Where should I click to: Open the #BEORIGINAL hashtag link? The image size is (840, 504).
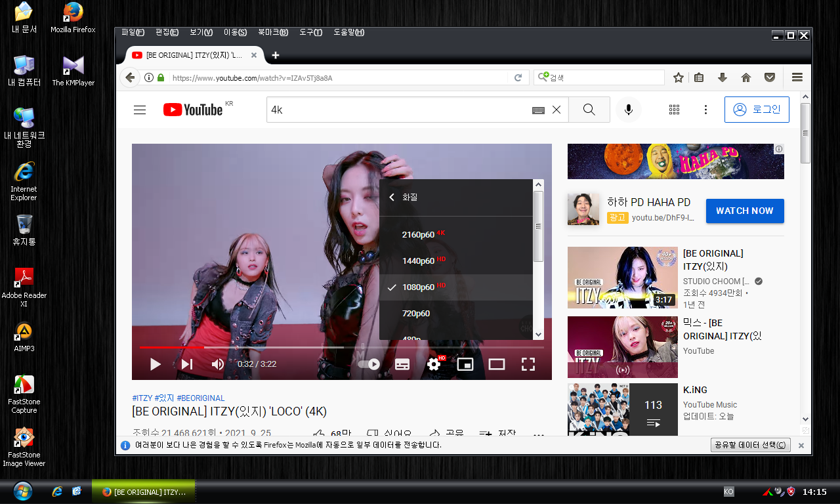click(201, 398)
